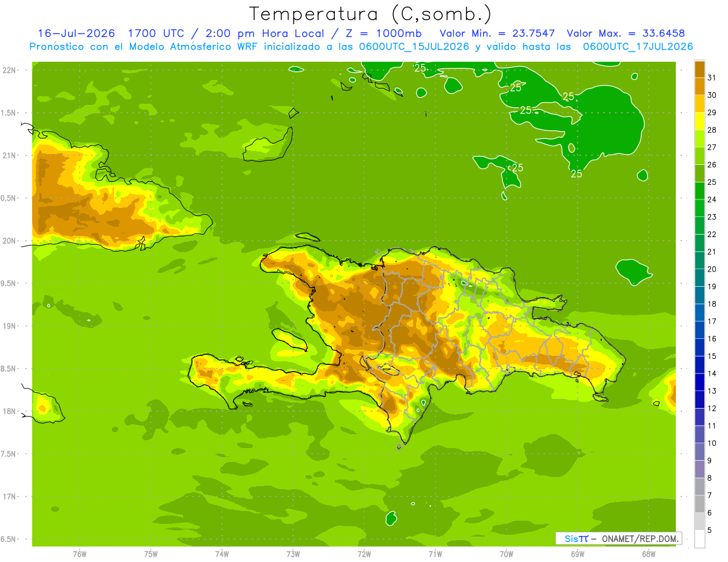Image resolution: width=728 pixels, height=562 pixels.
Task: Click the colorbar label "5"
Action: pyautogui.click(x=710, y=530)
